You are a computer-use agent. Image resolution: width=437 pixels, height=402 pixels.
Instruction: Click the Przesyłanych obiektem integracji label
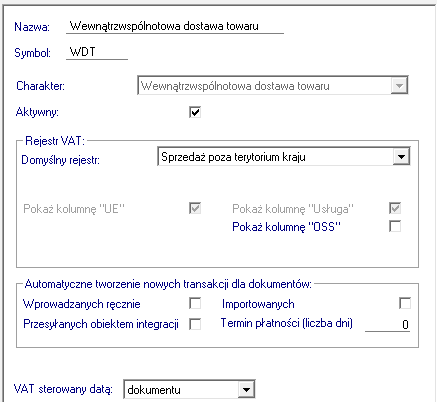101,324
